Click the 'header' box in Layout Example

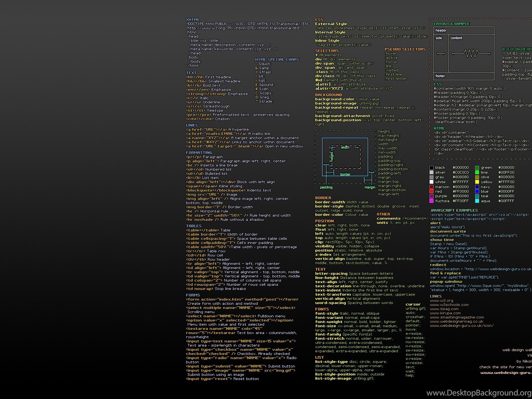pos(464,30)
